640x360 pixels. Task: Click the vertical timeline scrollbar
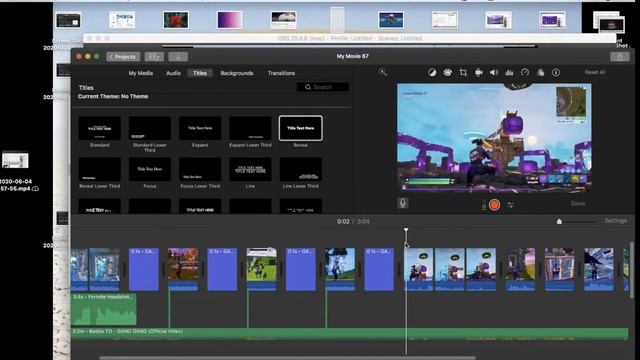631,269
